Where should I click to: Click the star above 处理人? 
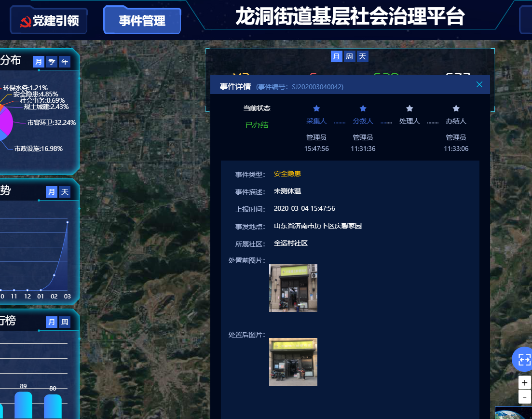coord(409,108)
